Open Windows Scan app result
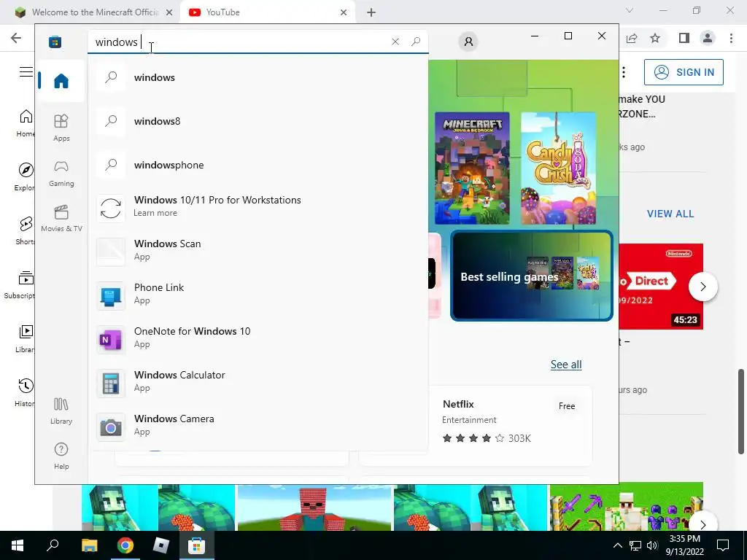 (x=258, y=250)
